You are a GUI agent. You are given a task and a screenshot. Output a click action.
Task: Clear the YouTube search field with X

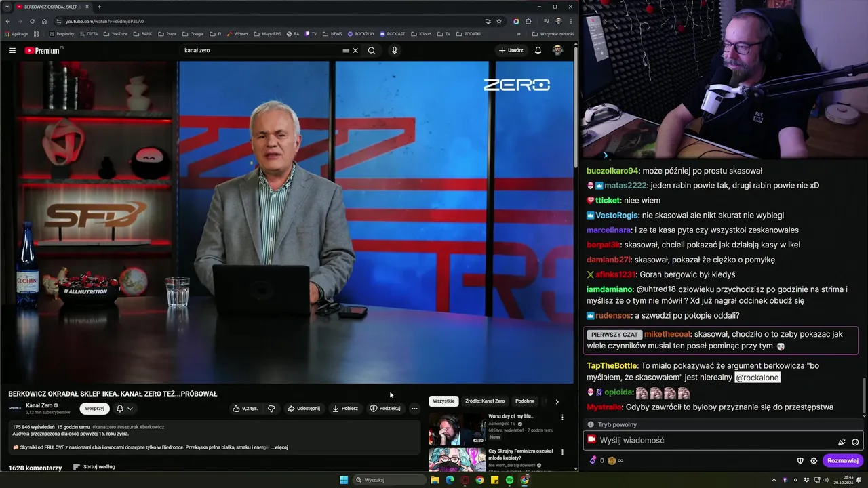355,50
